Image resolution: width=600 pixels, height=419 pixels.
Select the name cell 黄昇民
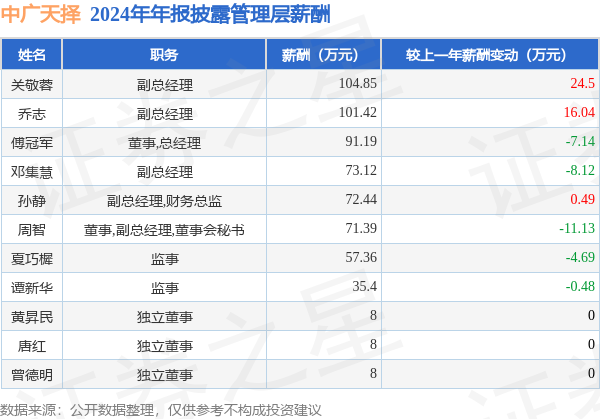[32, 317]
